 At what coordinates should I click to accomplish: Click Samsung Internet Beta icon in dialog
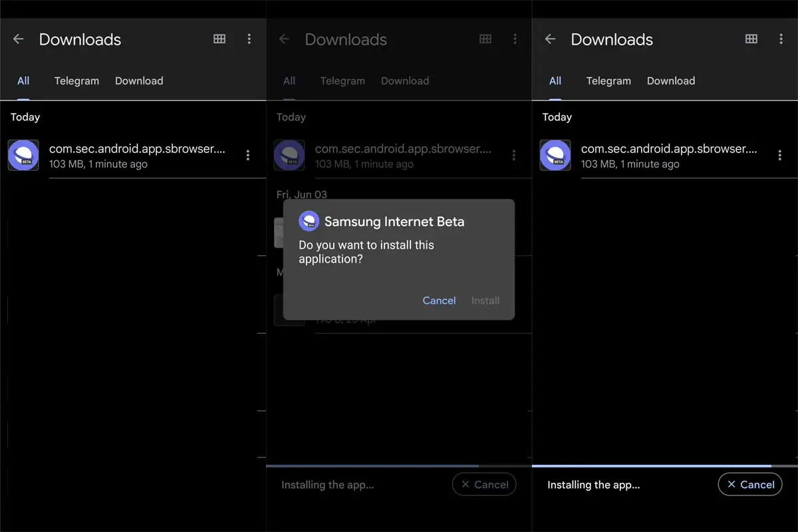309,221
